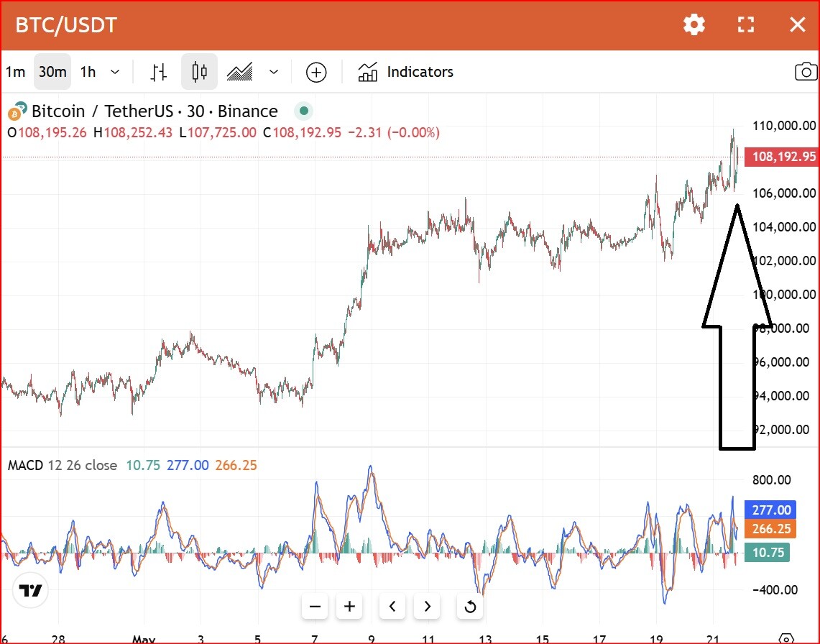Open chart settings gear in BTC/USDT header
The width and height of the screenshot is (820, 644).
[x=694, y=24]
